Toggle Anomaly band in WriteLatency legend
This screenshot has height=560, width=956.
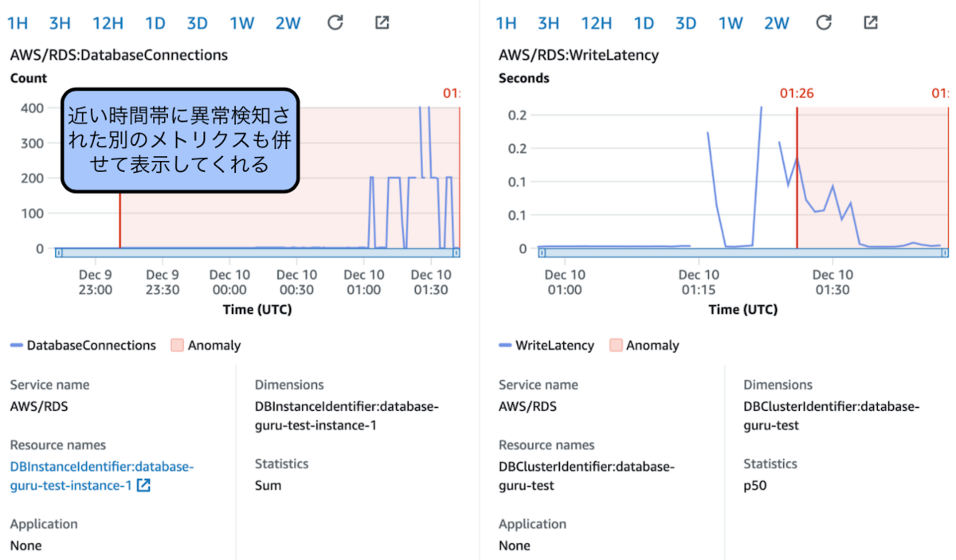pyautogui.click(x=644, y=346)
